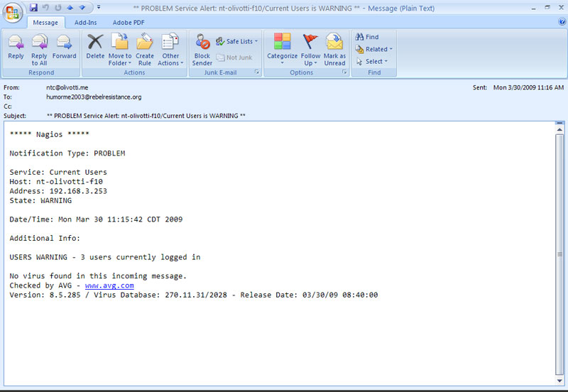568x392 pixels.
Task: Click the 'Host: nt-olivotti-f10' line
Action: (x=56, y=182)
